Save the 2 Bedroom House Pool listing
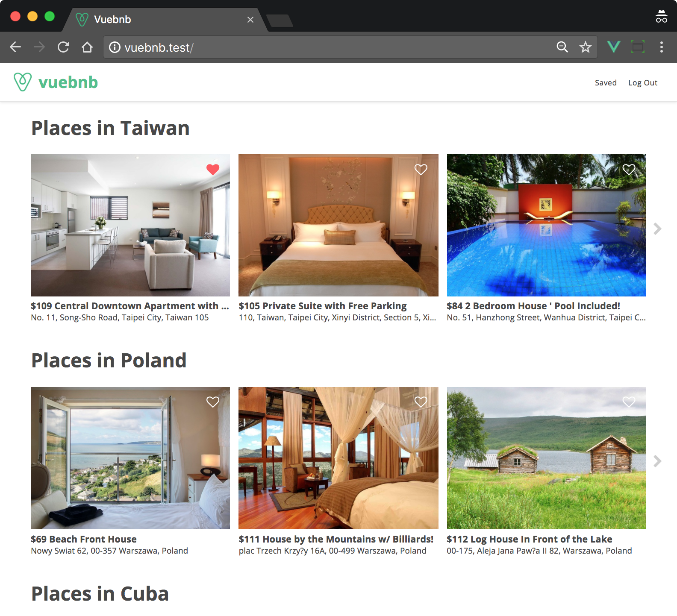677x616 pixels. [629, 169]
